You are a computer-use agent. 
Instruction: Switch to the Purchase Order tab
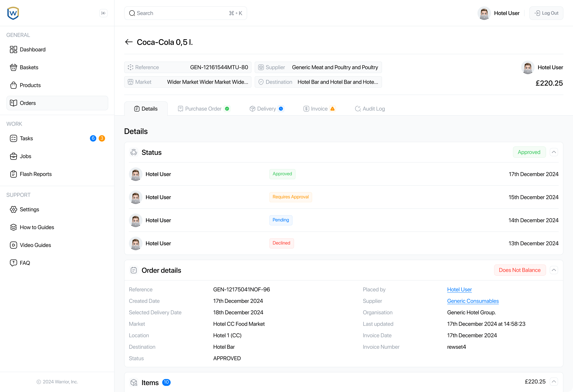pos(204,109)
